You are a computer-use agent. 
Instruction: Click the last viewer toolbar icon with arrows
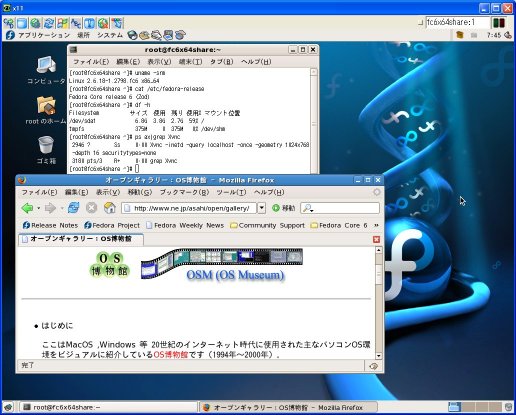pos(117,23)
